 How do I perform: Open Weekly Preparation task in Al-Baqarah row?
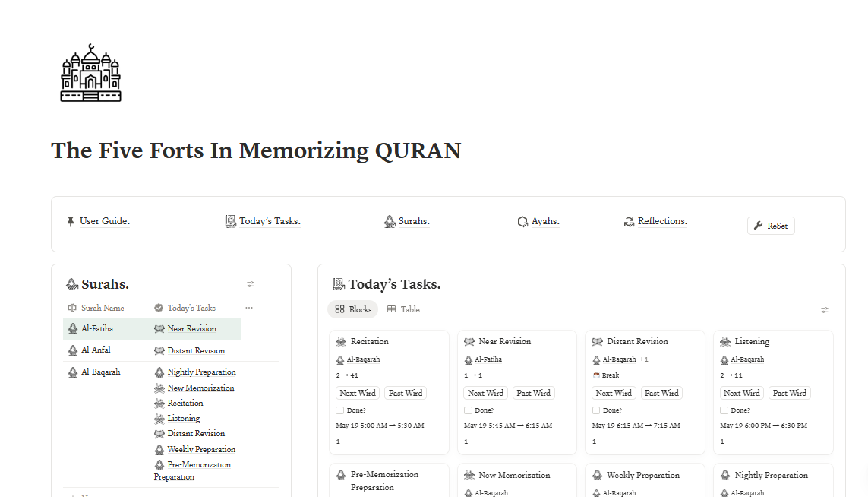(x=201, y=449)
